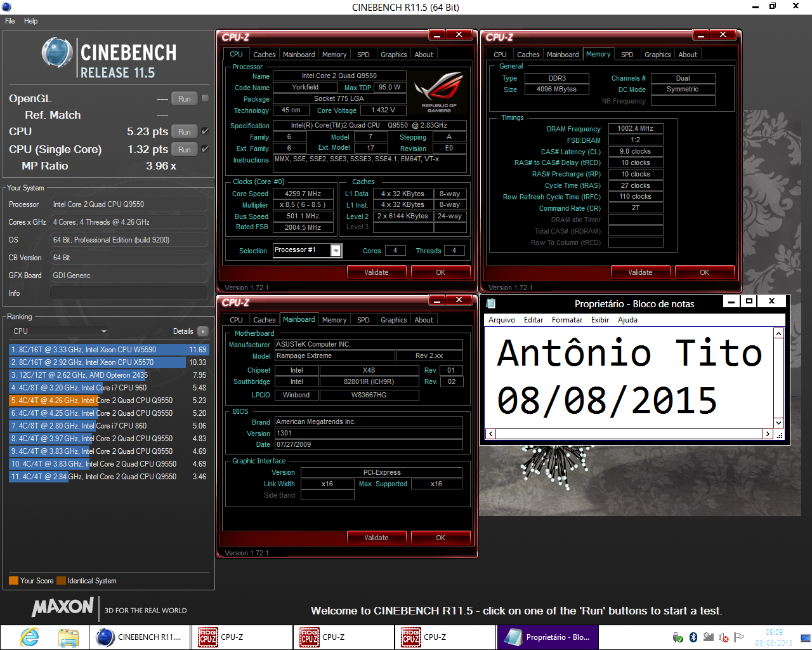Click OK in the CPU-Z CPU window
The width and height of the screenshot is (812, 650).
440,272
